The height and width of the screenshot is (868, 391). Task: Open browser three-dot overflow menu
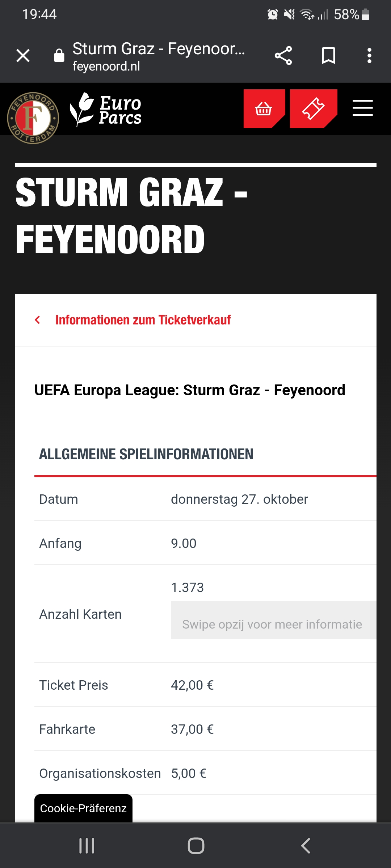[369, 56]
